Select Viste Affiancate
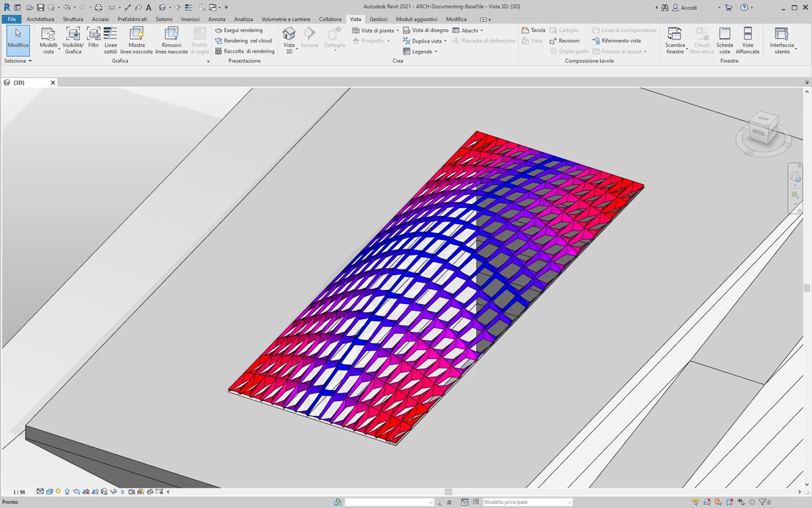 pos(748,40)
